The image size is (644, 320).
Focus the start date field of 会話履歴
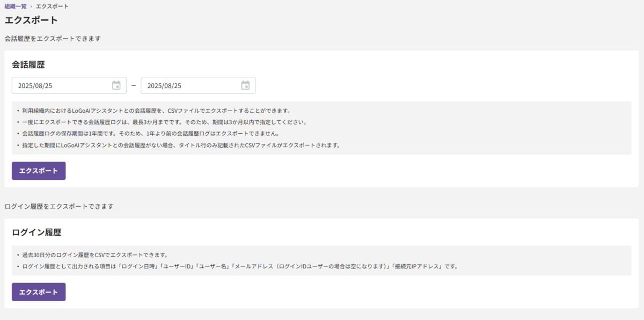[69, 85]
